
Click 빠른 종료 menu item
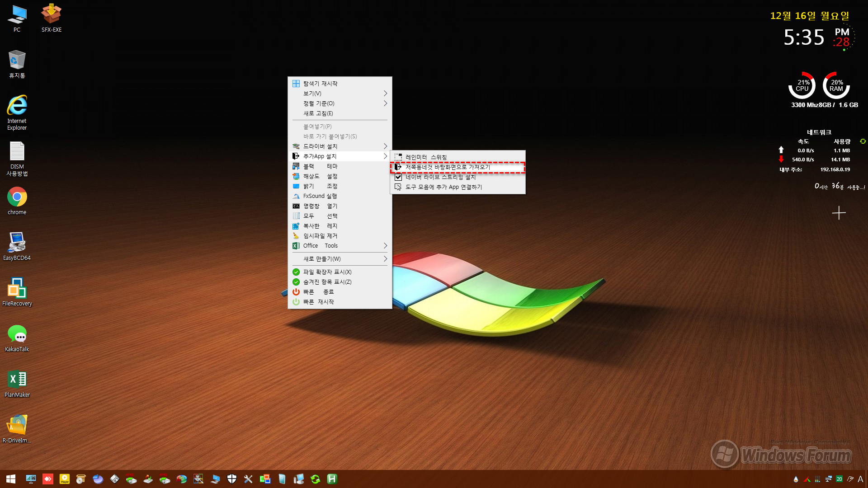tap(340, 292)
